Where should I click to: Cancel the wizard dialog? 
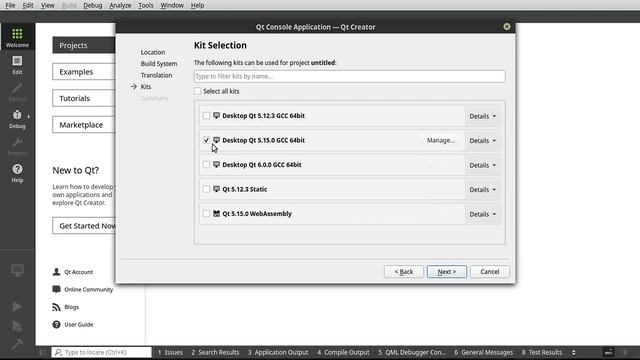pos(489,272)
